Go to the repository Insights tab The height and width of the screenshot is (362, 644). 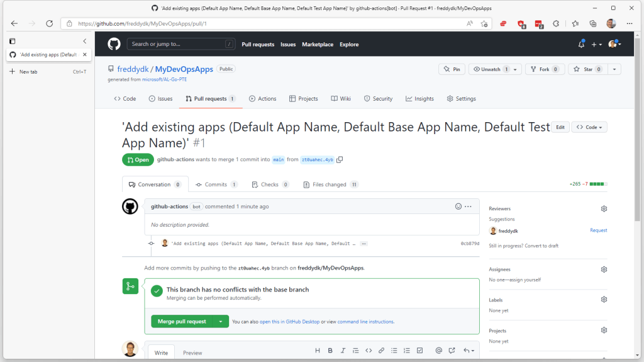pos(419,99)
